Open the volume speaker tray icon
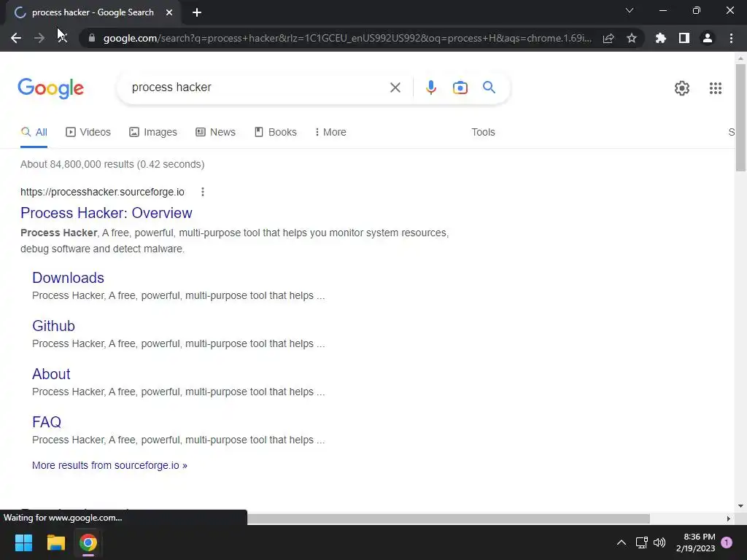This screenshot has width=747, height=560. 659,542
